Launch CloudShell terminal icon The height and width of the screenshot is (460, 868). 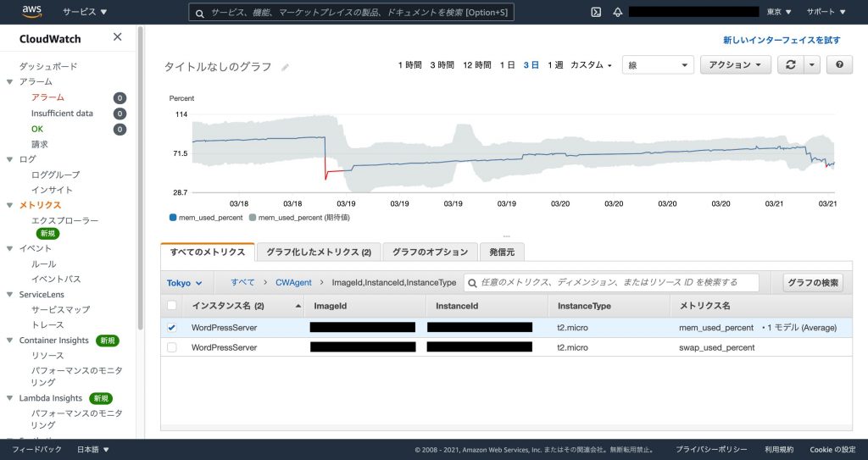[596, 12]
